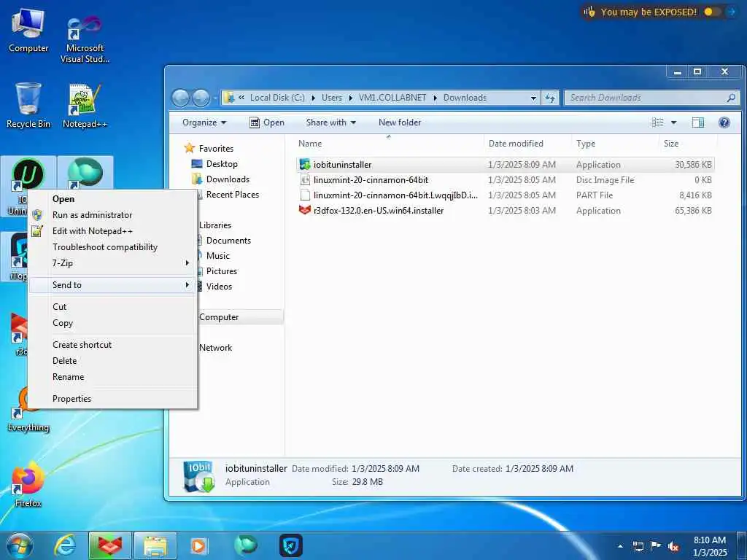747x560 pixels.
Task: Choose Edit with Notepad++
Action: (x=112, y=231)
